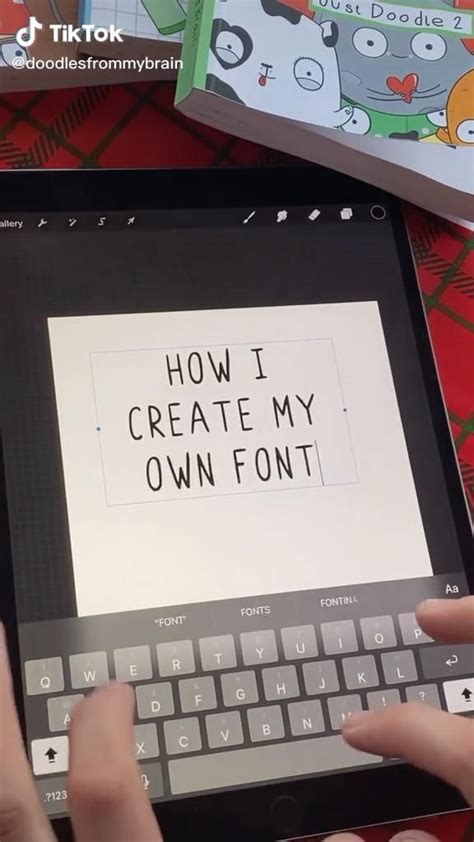Place cursor in the word HOW
The image size is (474, 842).
[199, 367]
